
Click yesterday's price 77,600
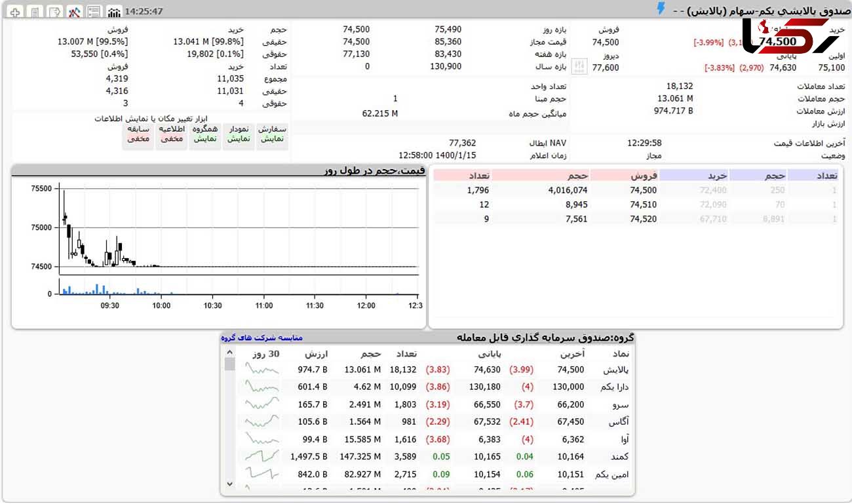click(606, 67)
